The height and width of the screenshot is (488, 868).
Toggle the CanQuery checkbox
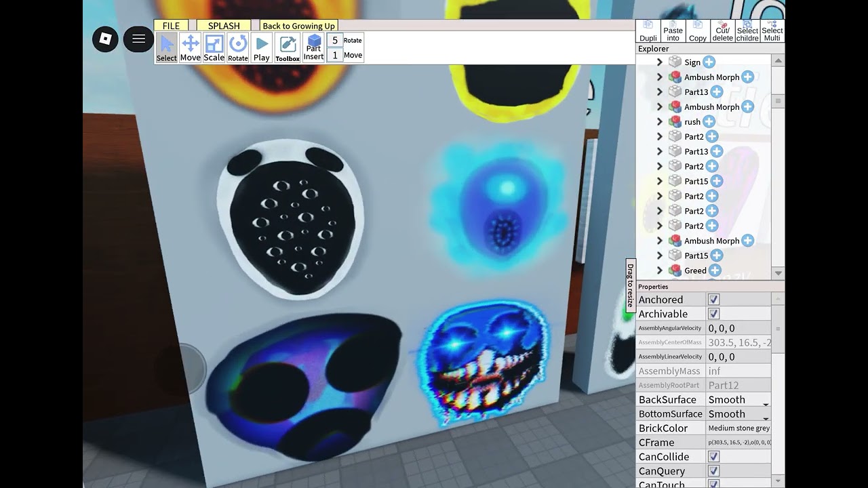[x=713, y=471]
